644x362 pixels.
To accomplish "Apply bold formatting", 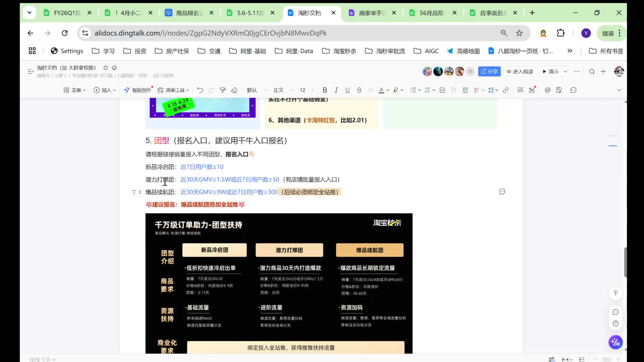I will point(324,90).
